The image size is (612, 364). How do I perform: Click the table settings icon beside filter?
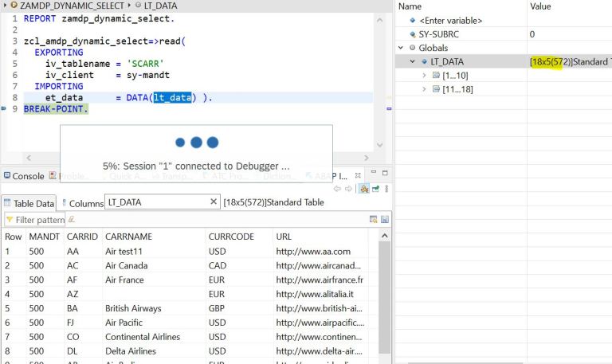click(373, 219)
